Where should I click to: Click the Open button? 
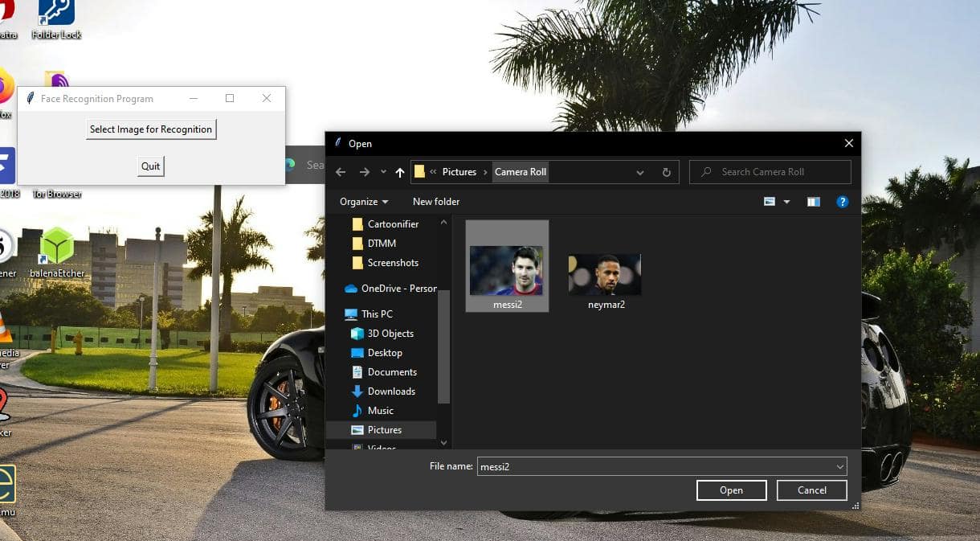pyautogui.click(x=732, y=490)
